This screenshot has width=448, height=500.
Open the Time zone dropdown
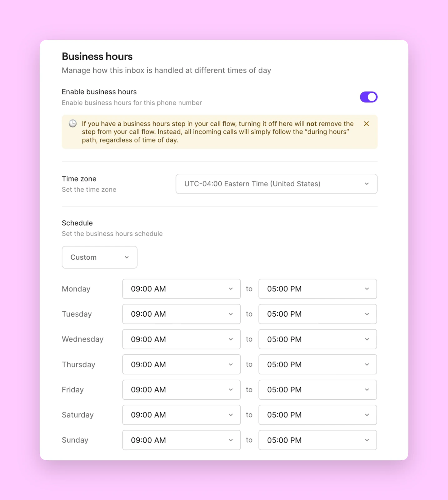pyautogui.click(x=276, y=184)
